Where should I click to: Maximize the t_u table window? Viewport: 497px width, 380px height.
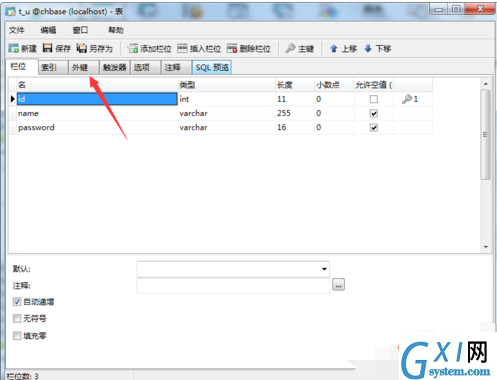pos(456,9)
